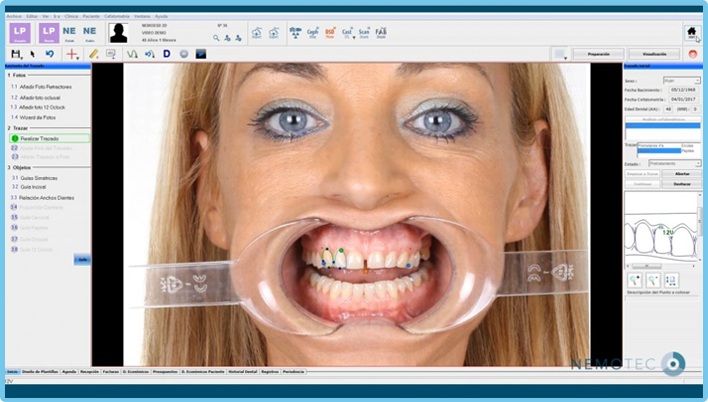Open the Cast STL module icon
This screenshot has width=708, height=402.
pyautogui.click(x=347, y=33)
